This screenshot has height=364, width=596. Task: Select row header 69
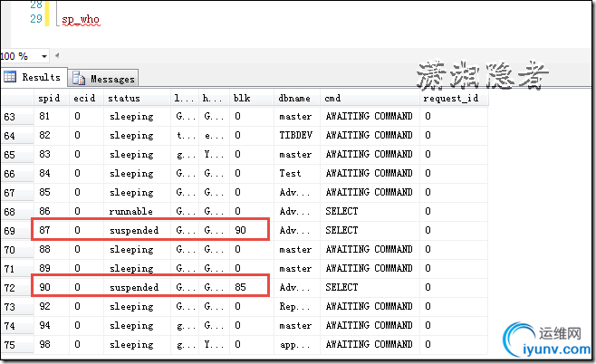pyautogui.click(x=17, y=231)
